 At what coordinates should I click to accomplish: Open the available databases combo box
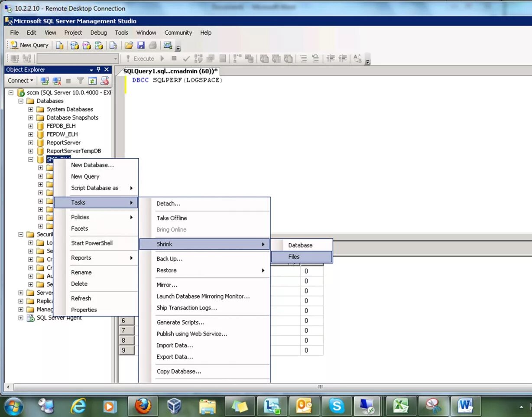(x=78, y=59)
